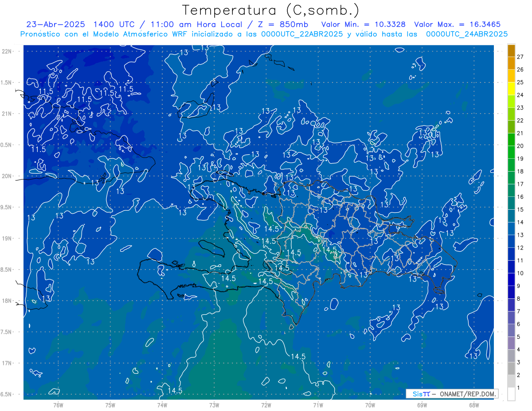Click the color bar value '5'
Screen dimensions: 532x411
[518, 337]
